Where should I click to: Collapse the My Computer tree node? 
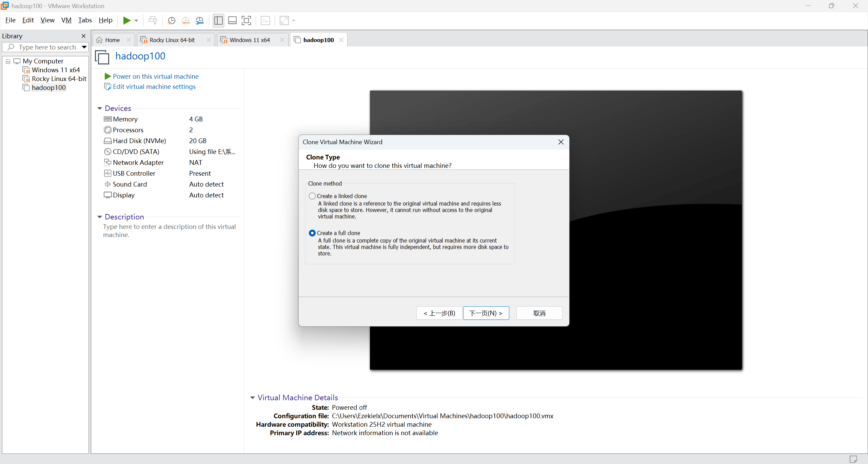[x=8, y=61]
